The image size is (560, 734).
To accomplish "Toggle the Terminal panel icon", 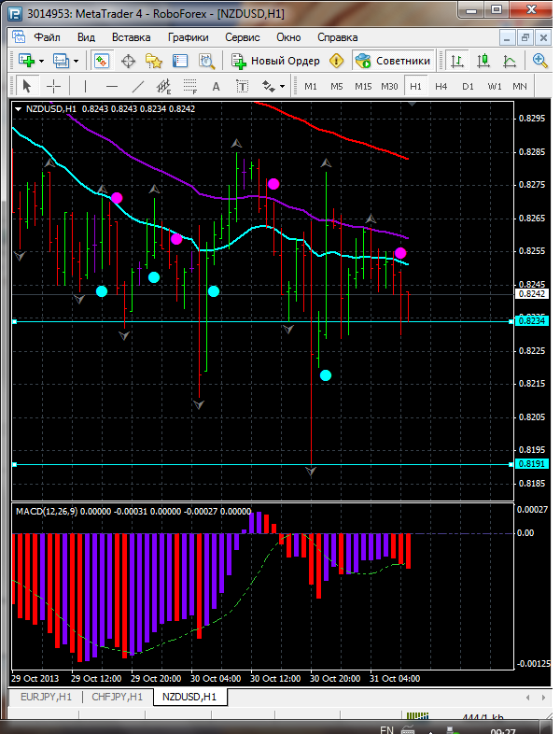I will click(180, 61).
